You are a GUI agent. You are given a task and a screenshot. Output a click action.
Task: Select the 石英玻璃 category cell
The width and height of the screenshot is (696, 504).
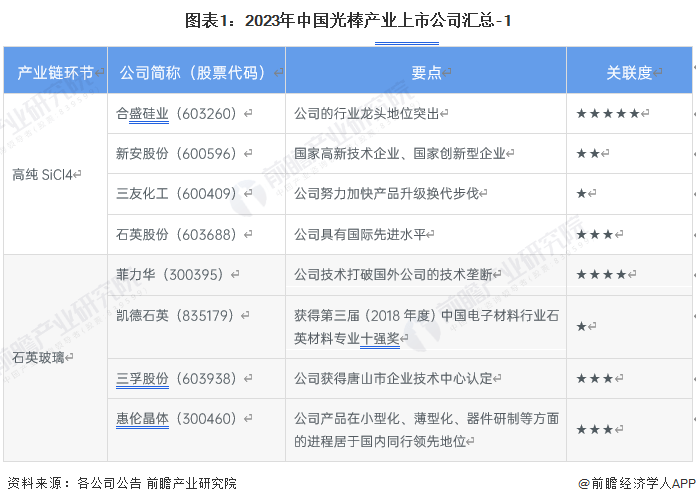tap(55, 358)
